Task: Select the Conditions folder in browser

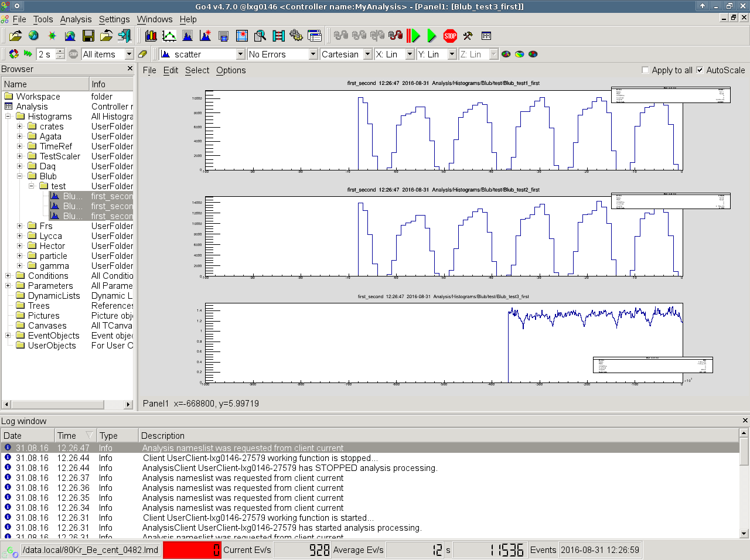Action: pos(48,276)
